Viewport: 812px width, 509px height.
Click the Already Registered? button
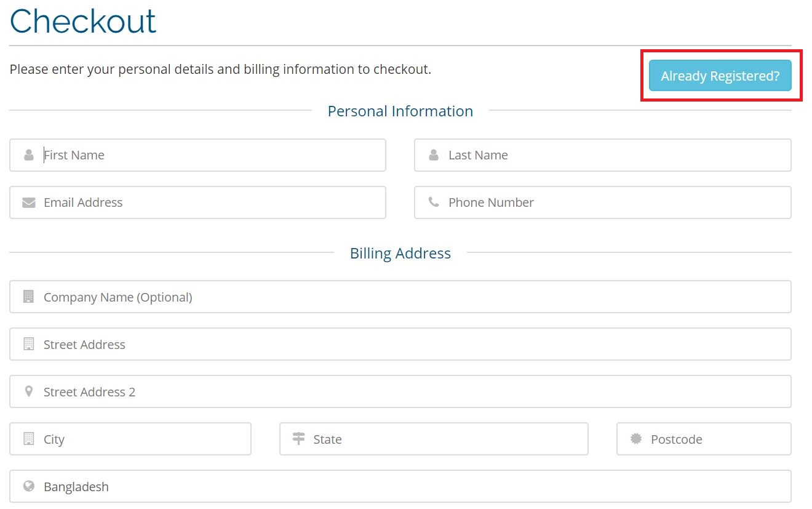pos(720,76)
